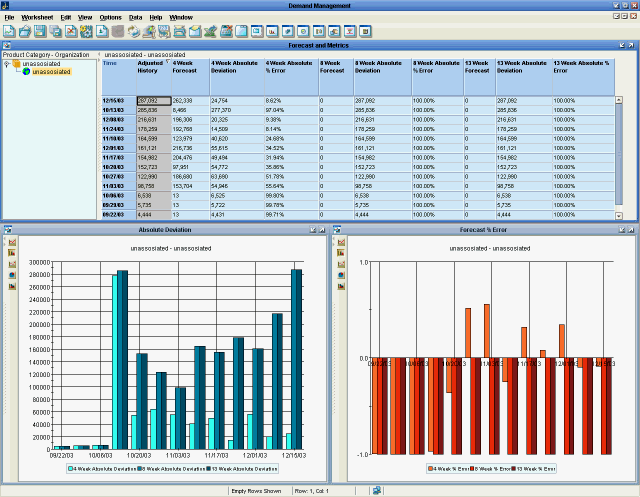Restore the Forecast % Error panel size
This screenshot has height=497, width=640.
click(622, 230)
